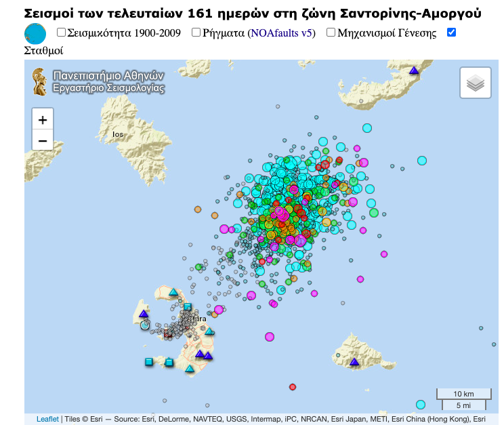Click the globe icon beside the checkboxes
Viewport: 504px width, 425px height.
coord(35,33)
